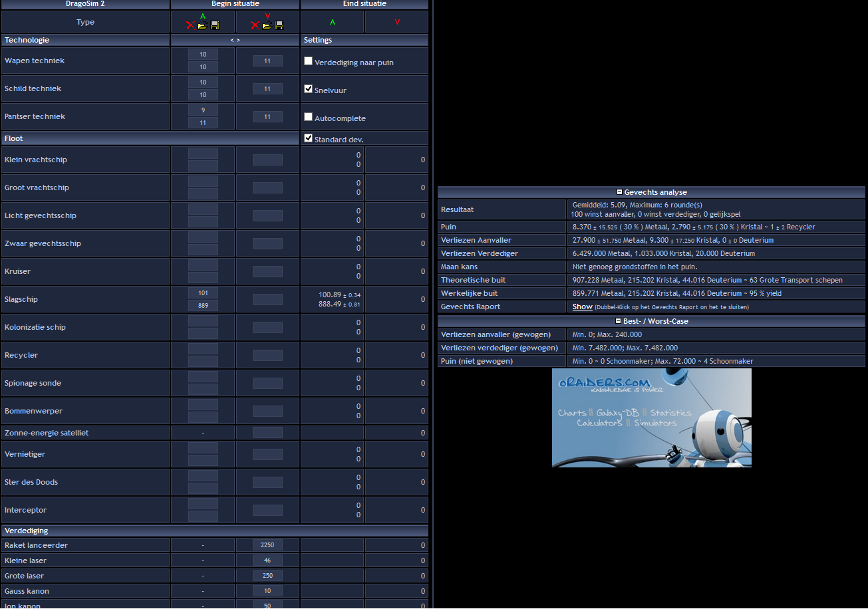Click the 'Verliezen Aanvaller' row label
Screen dimensions: 868x609
tap(476, 240)
